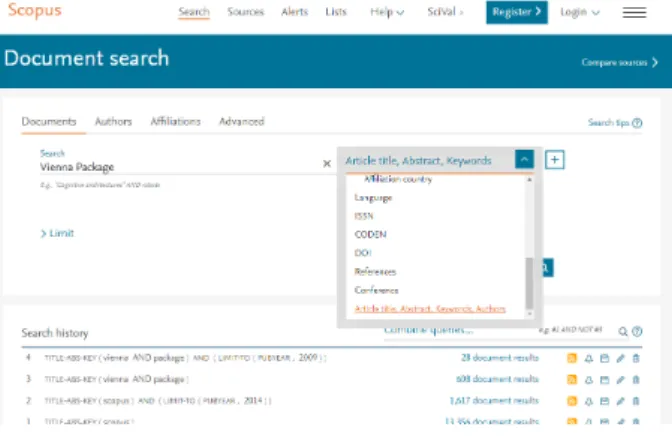The width and height of the screenshot is (672, 436).
Task: Click query text of history row 2
Action: 158,401
